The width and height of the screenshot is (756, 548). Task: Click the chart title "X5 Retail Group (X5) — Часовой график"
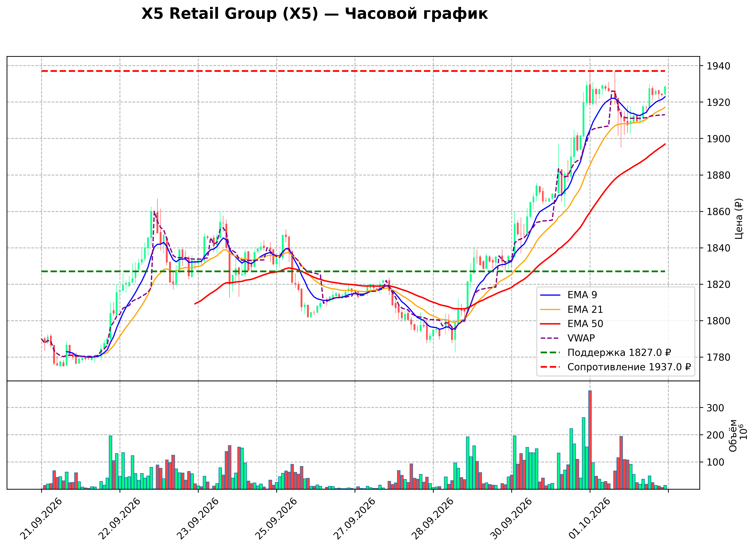[x=314, y=14]
